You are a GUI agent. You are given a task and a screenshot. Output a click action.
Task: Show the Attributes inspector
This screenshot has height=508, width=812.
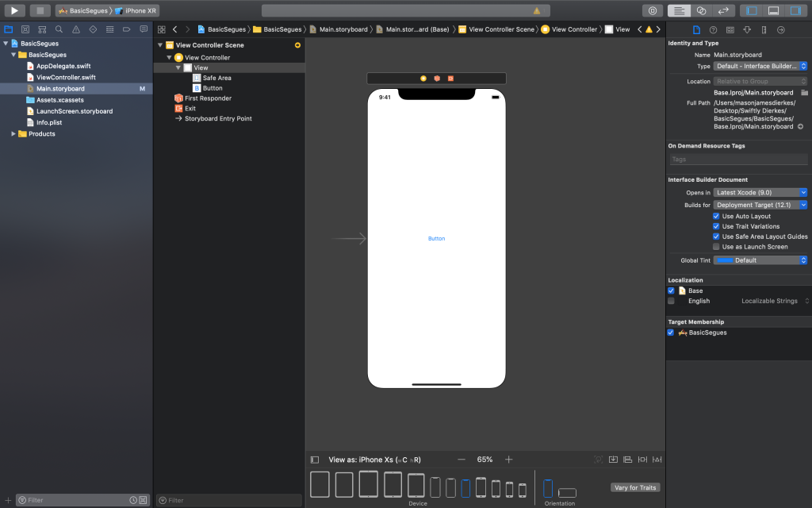pos(747,30)
